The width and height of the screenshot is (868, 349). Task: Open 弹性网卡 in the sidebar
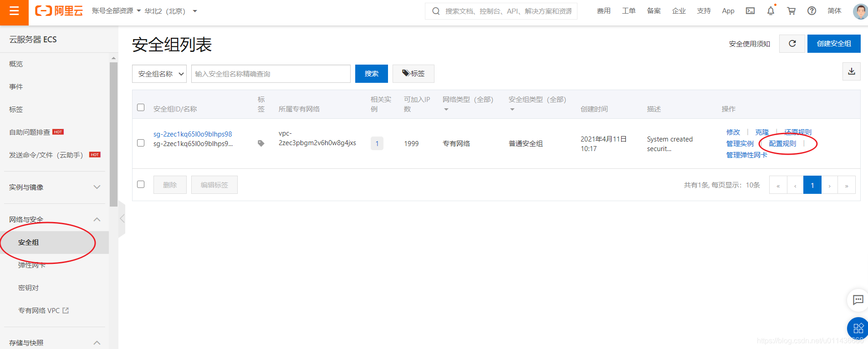(32, 265)
